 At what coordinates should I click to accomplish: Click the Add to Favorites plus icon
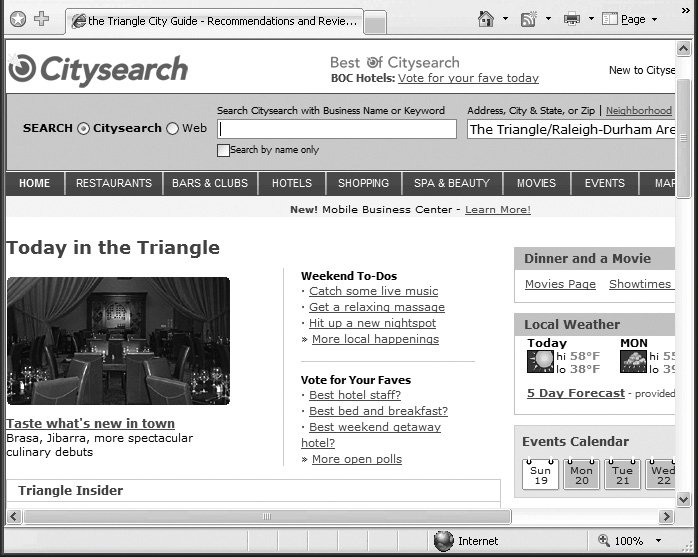41,19
